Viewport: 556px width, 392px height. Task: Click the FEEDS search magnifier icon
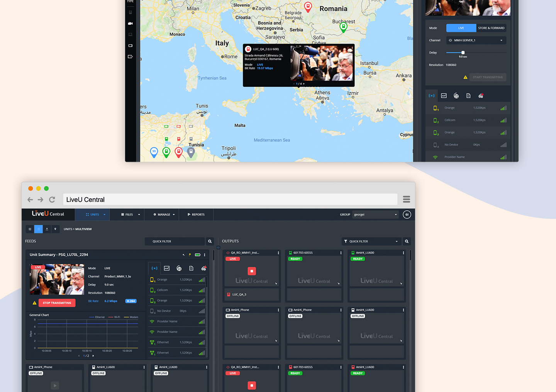click(210, 242)
